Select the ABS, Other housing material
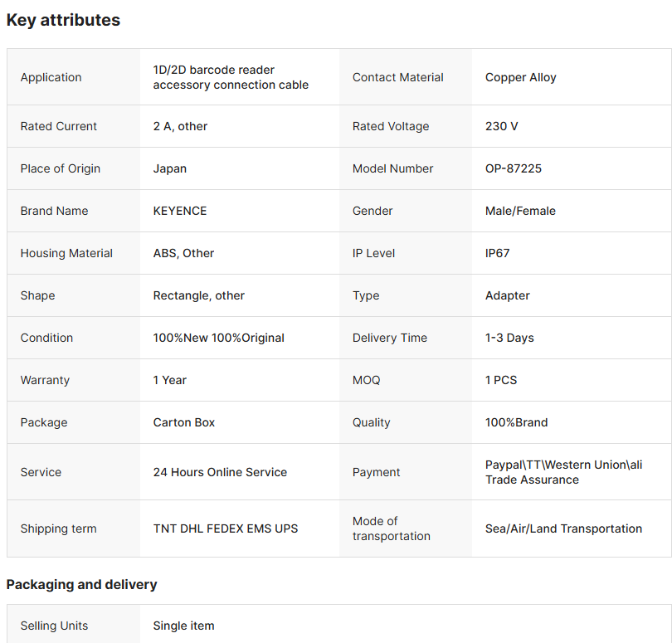 tap(183, 253)
